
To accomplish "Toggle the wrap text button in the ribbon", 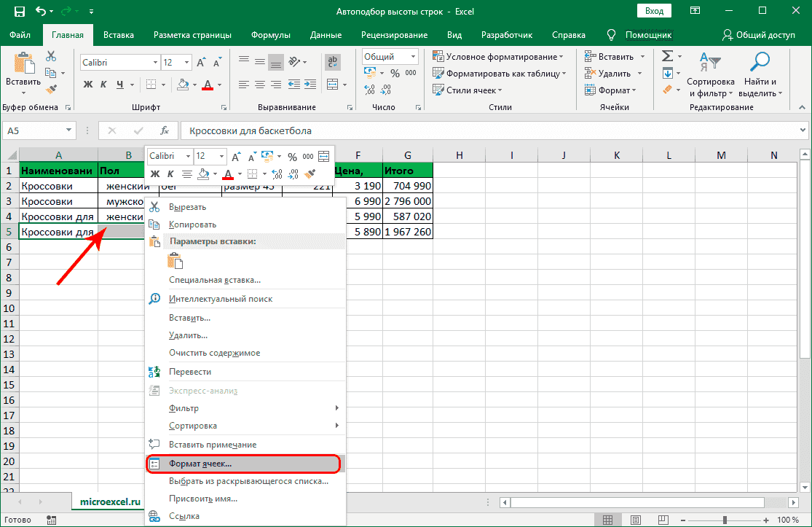I will pyautogui.click(x=333, y=63).
